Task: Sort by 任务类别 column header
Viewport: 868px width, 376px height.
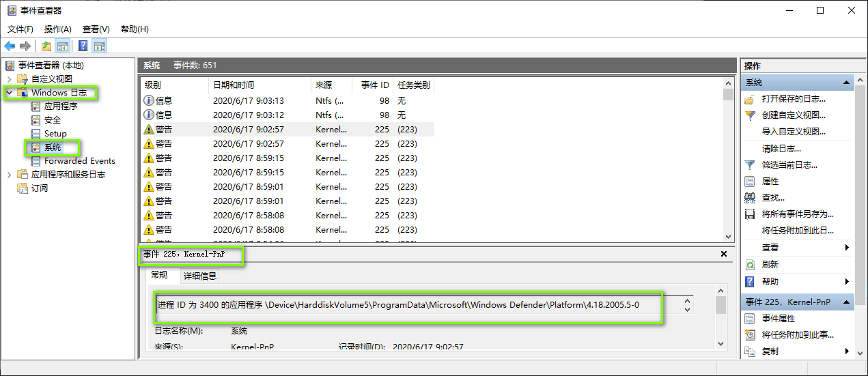Action: pyautogui.click(x=414, y=85)
